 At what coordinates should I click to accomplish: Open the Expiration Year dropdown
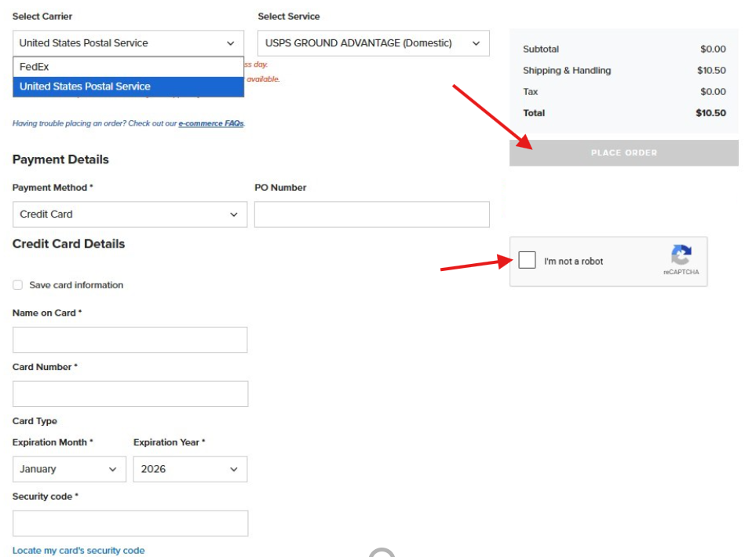coord(190,469)
